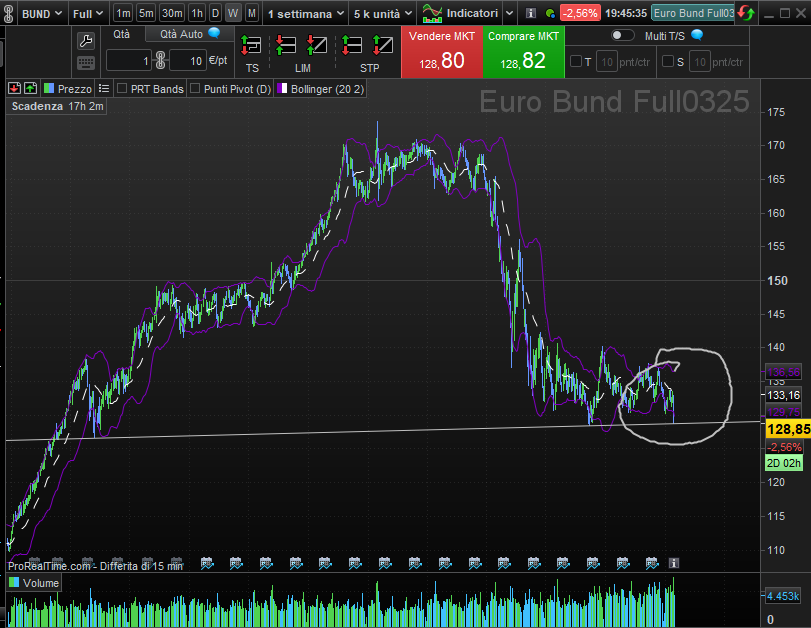Open the wrench settings tool
Viewport: 811px width, 628px height.
point(86,40)
